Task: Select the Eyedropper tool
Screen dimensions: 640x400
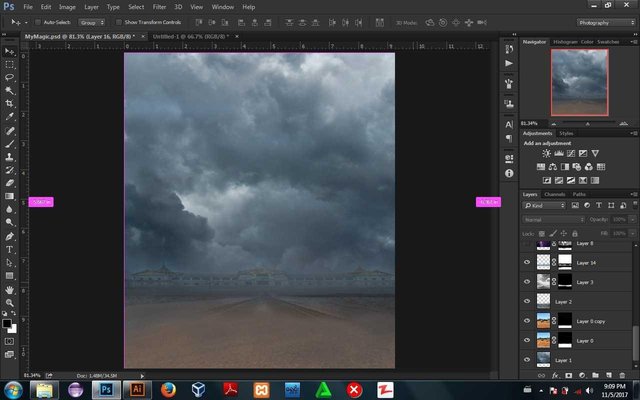Action: click(x=9, y=117)
